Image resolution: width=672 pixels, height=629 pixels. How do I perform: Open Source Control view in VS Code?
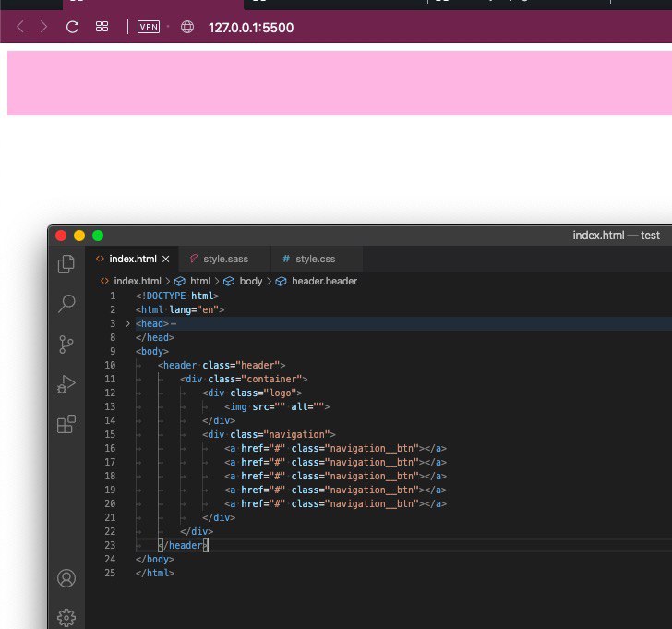click(x=66, y=345)
